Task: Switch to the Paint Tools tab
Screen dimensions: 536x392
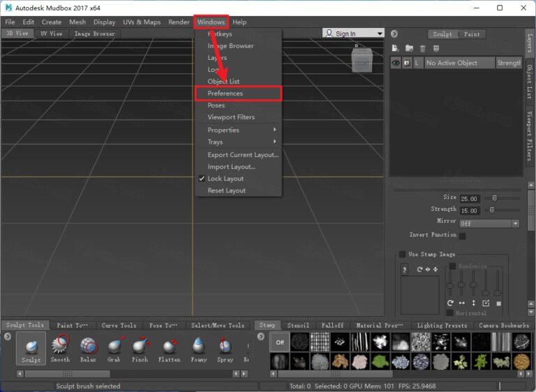Action: coord(72,325)
